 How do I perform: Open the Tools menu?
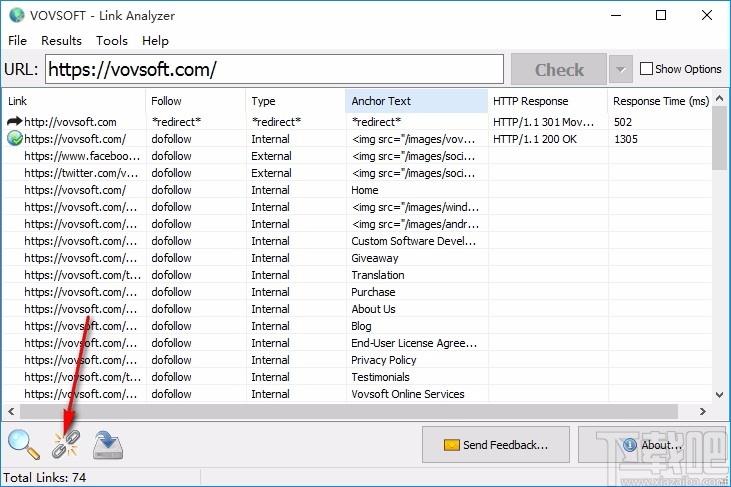(x=112, y=41)
